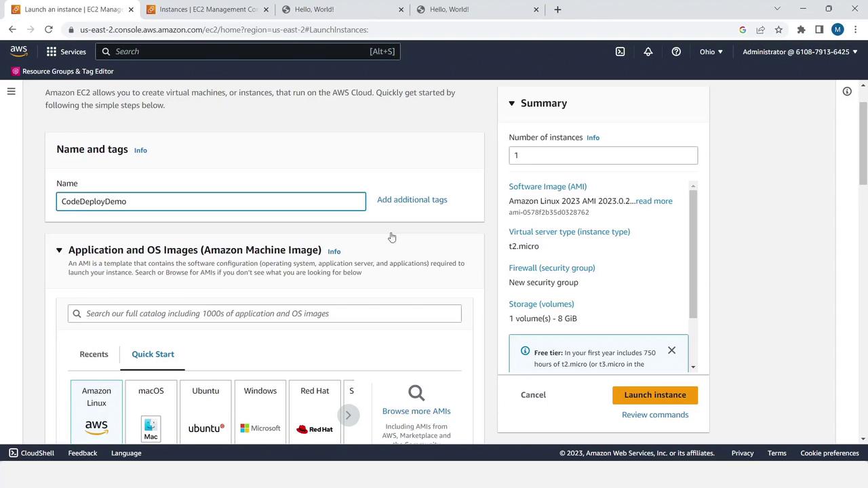Open CloudShell from the footer
868x488 pixels.
click(32, 453)
